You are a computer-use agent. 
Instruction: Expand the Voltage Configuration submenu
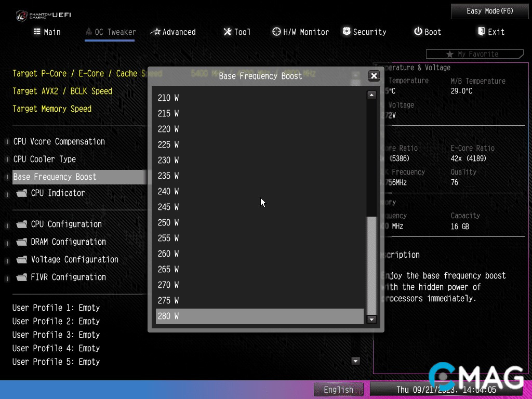click(74, 259)
